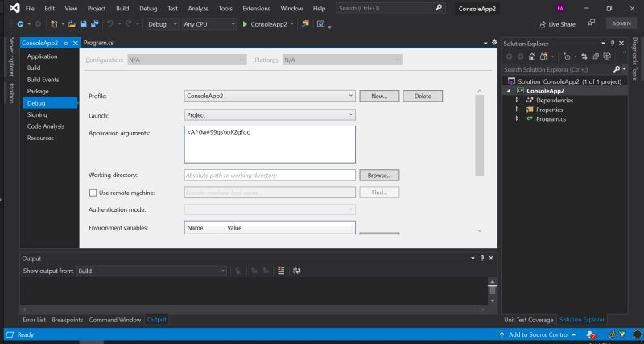Expand the Program.cs tree node
Screen dimensions: 644x344
click(x=517, y=118)
